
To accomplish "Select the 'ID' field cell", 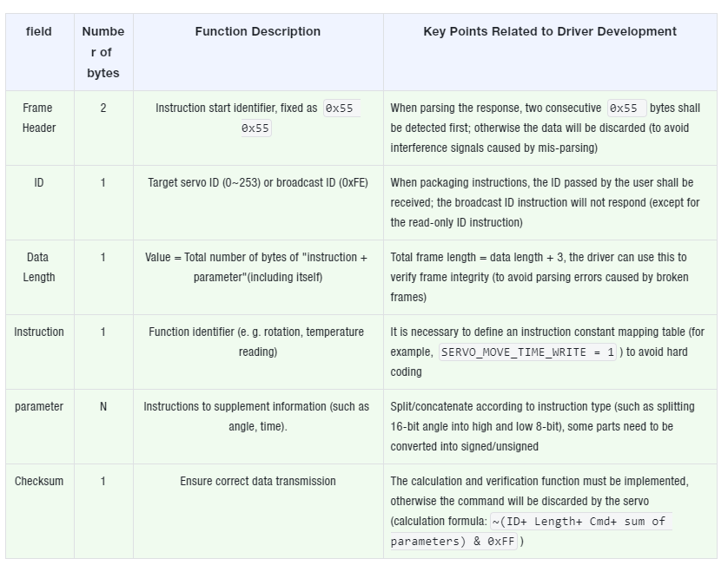I will [x=39, y=203].
